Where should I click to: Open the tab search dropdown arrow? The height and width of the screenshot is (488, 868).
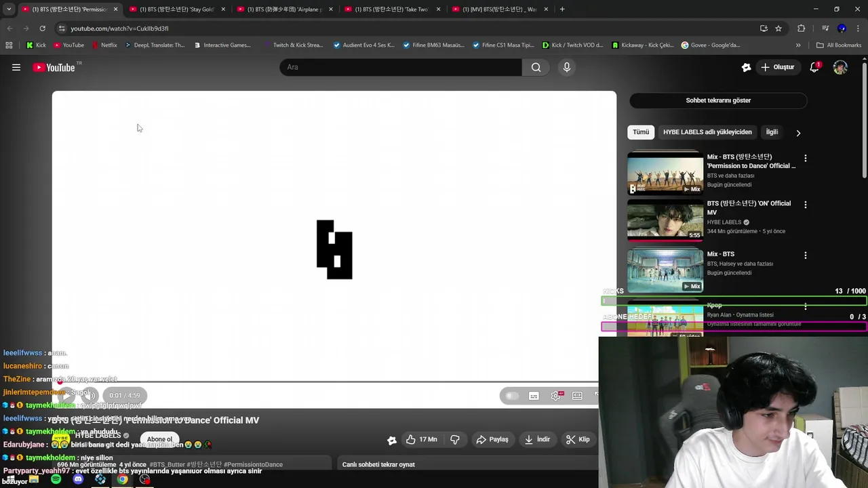tap(9, 9)
